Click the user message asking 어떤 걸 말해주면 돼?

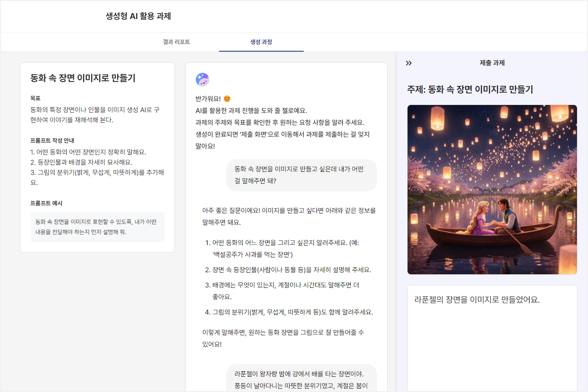click(302, 175)
